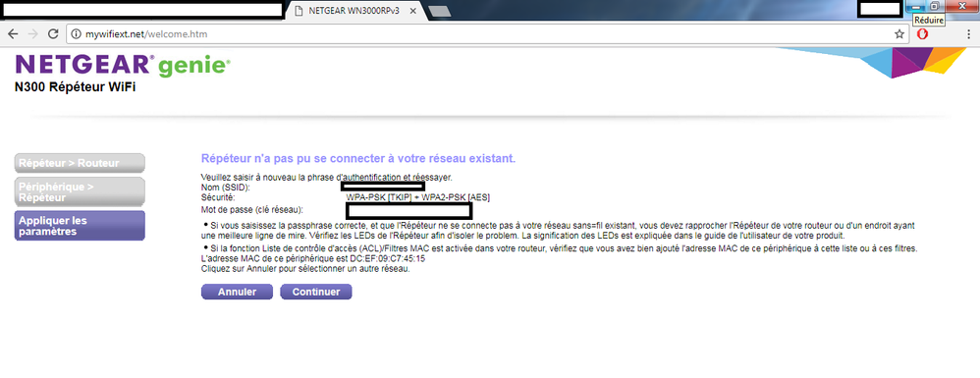View site information icon in address bar
980x378 pixels.
(x=77, y=34)
